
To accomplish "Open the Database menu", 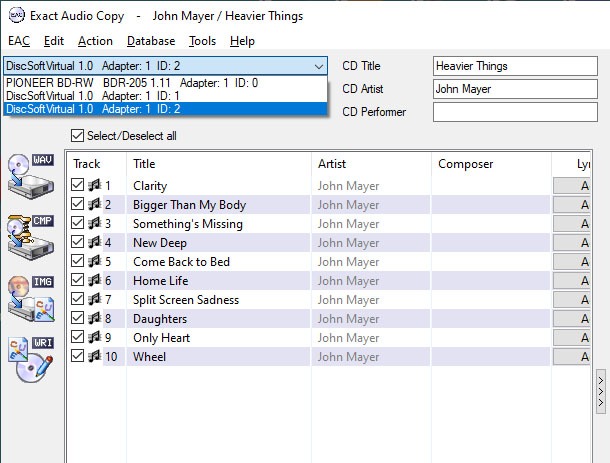I will 151,41.
